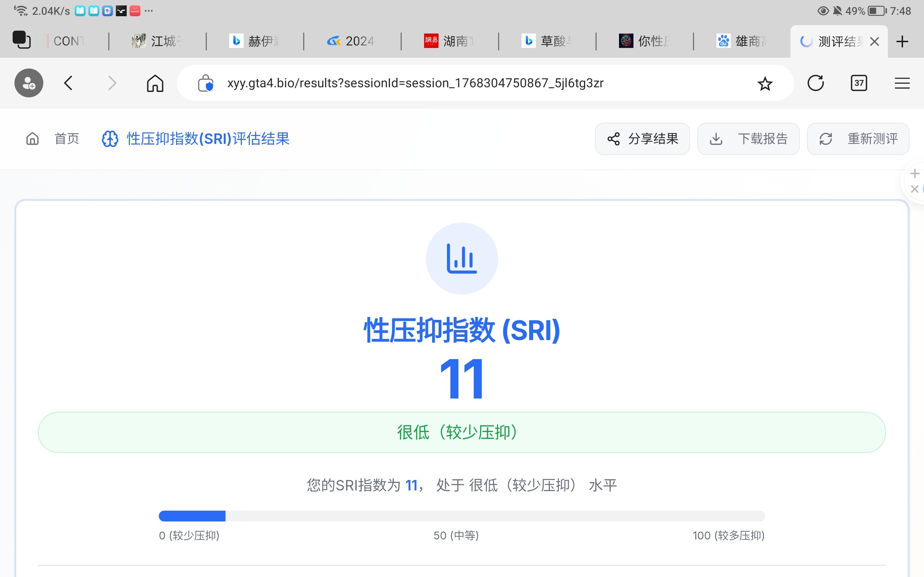Close the 测评结果 tab
Viewport: 924px width, 577px height.
tap(874, 41)
